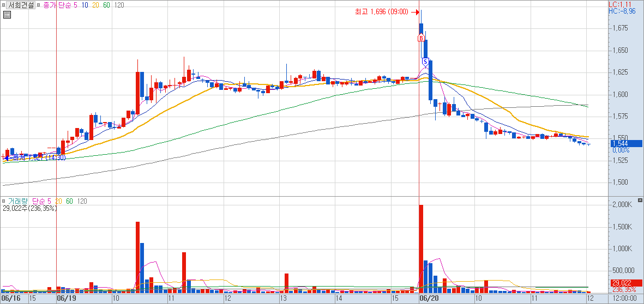The width and height of the screenshot is (644, 304).
Task: Click the 1,500 price axis label
Action: (x=620, y=182)
